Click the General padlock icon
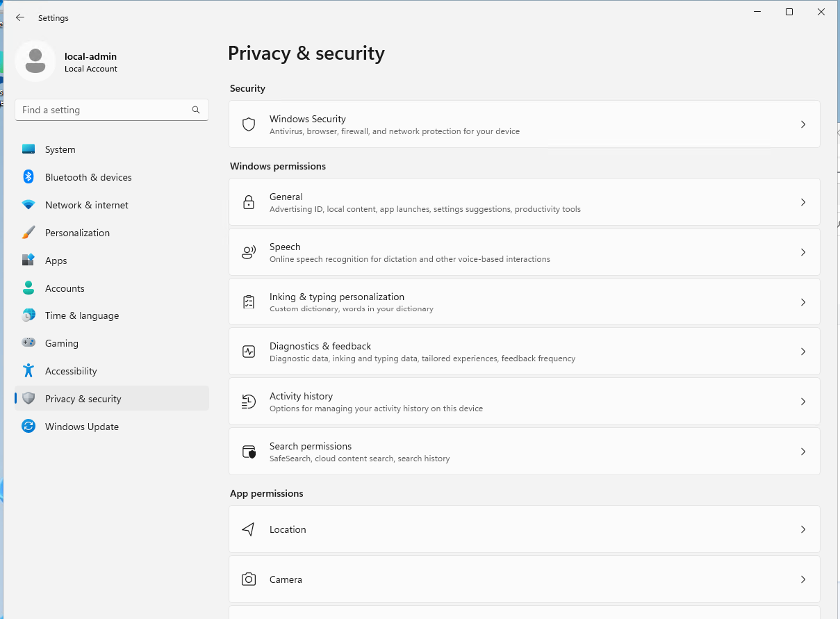 tap(249, 202)
